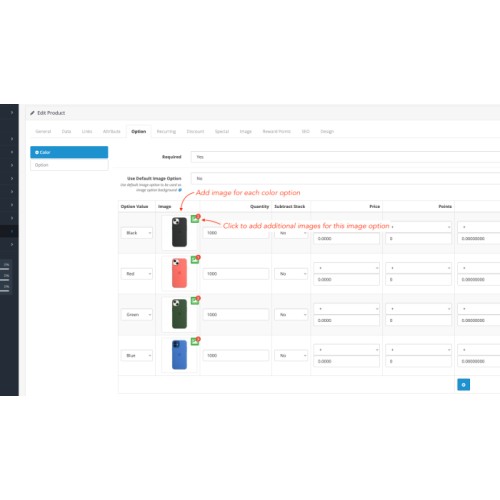The image size is (500, 500).
Task: Expand the top sidebar menu chevron
Action: 12,113
